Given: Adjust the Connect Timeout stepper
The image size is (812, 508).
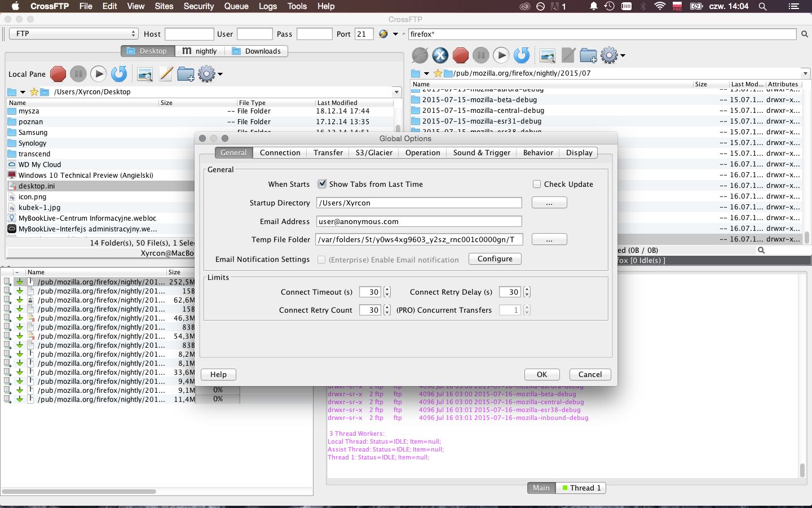Looking at the screenshot, I should 387,292.
